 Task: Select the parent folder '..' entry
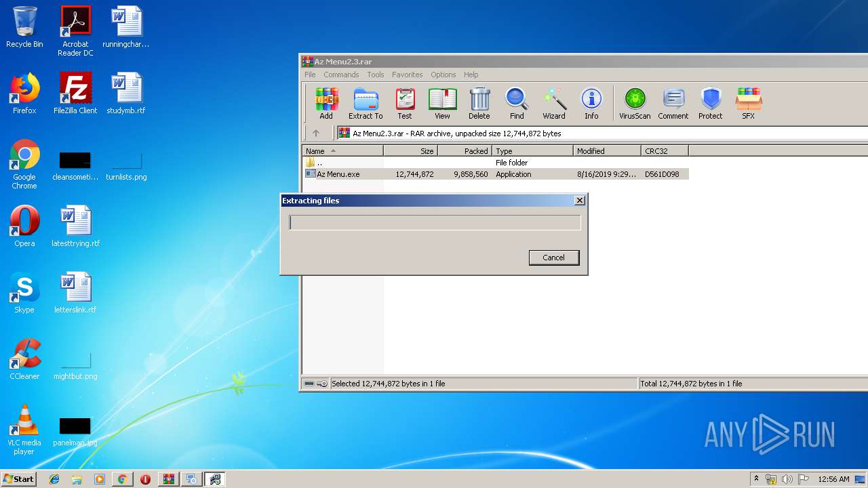(496, 163)
